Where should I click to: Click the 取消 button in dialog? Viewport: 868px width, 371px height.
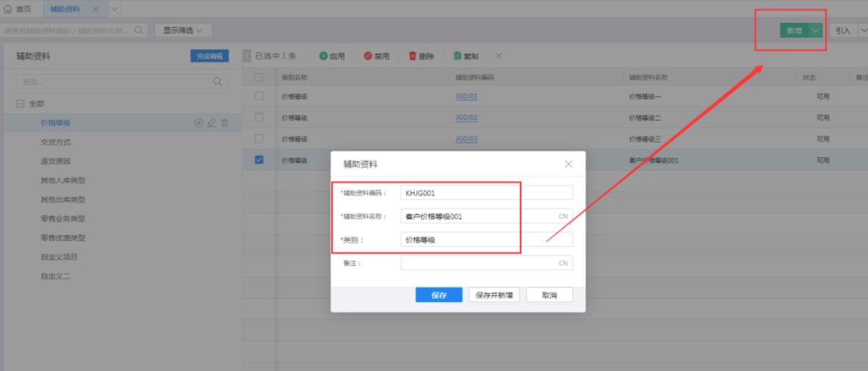pyautogui.click(x=549, y=295)
